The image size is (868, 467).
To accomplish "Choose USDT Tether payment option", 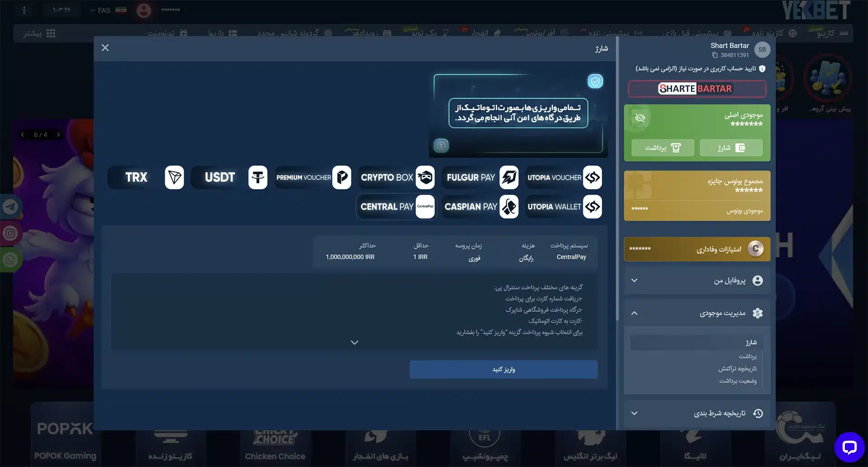I will click(229, 177).
